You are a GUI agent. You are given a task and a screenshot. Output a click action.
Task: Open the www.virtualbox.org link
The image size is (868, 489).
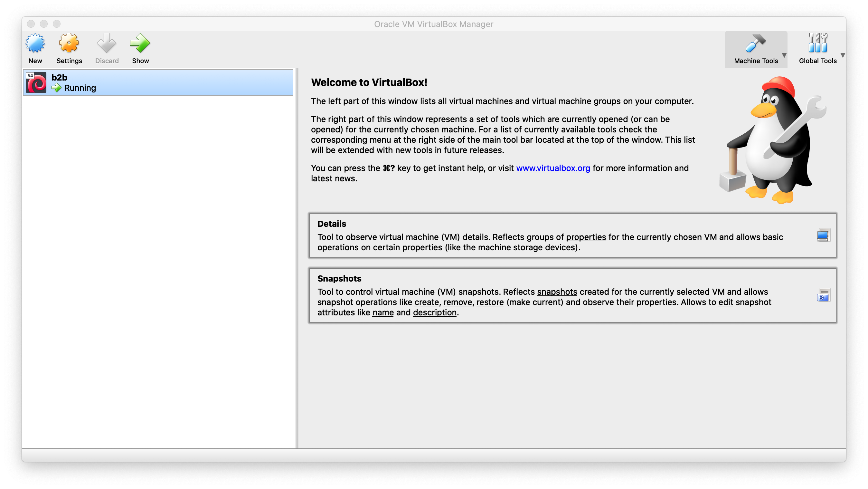[x=553, y=168]
